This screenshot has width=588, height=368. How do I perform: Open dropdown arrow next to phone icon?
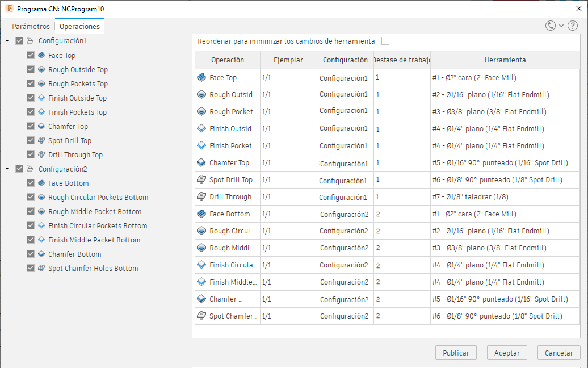click(x=561, y=26)
